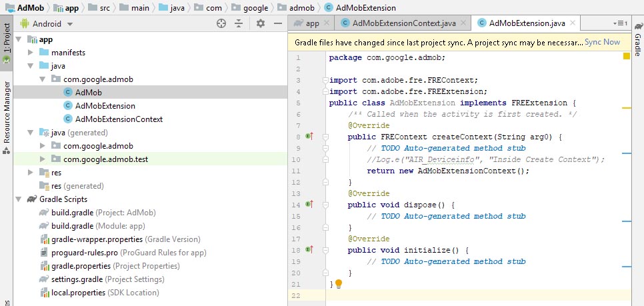
Task: Click the implements-method gutter icon at initialize
Action: click(x=310, y=249)
